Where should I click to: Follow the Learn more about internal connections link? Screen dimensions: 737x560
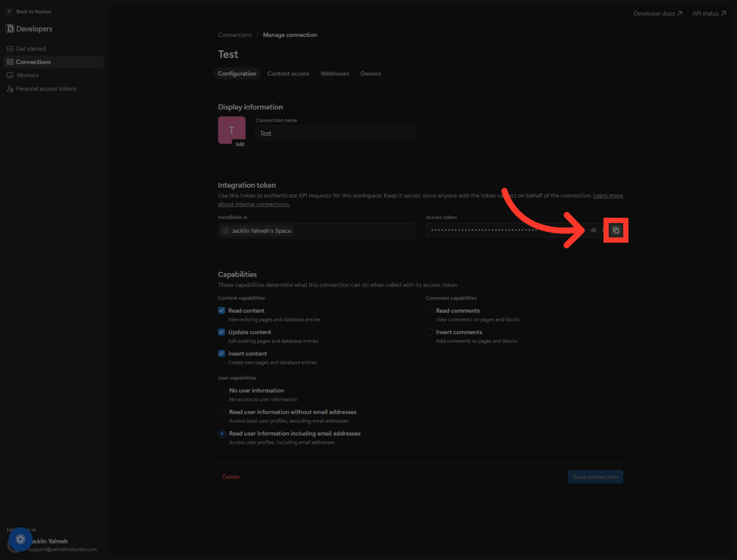pos(608,195)
